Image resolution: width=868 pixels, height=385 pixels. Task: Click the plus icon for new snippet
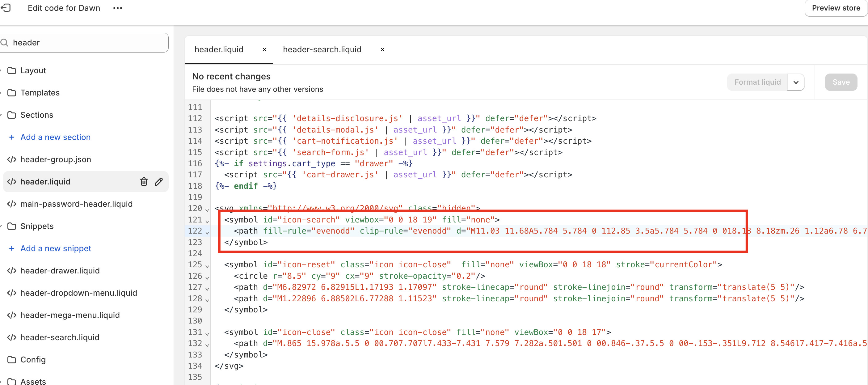[11, 248]
